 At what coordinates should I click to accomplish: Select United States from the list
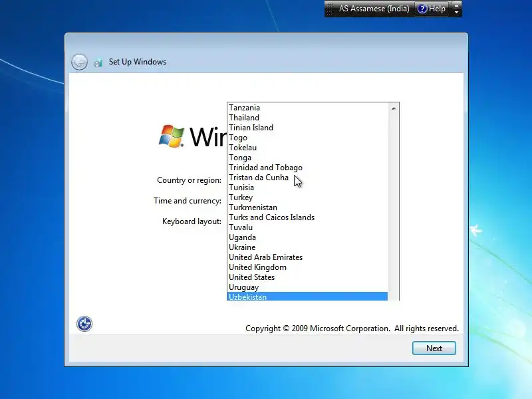point(307,277)
